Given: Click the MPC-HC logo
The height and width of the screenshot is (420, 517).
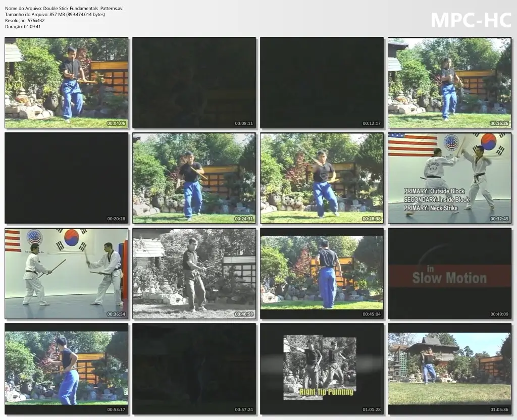Looking at the screenshot, I should [471, 20].
